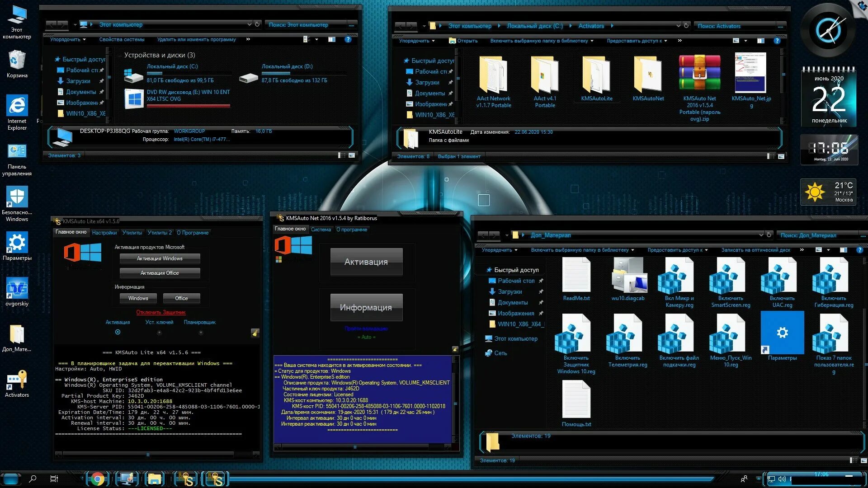The width and height of the screenshot is (868, 488).
Task: Select KMSAuto Net 2016 zip archive
Action: pyautogui.click(x=699, y=89)
